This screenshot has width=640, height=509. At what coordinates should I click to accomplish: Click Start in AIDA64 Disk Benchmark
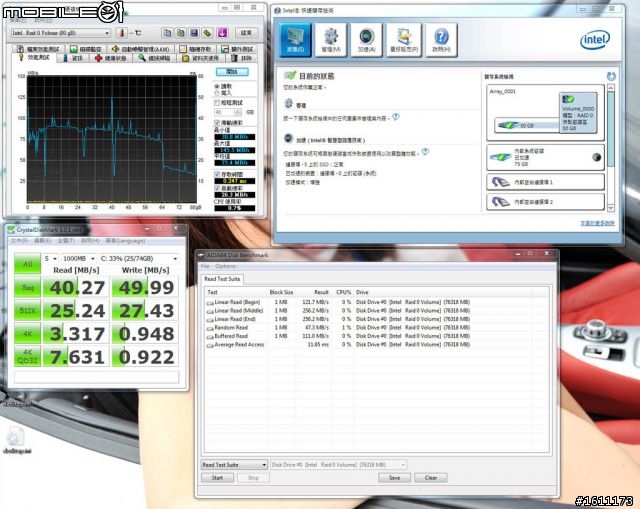click(x=217, y=478)
